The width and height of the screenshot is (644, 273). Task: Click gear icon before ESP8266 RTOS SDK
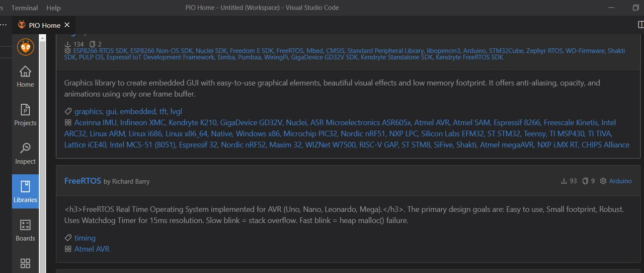point(68,51)
